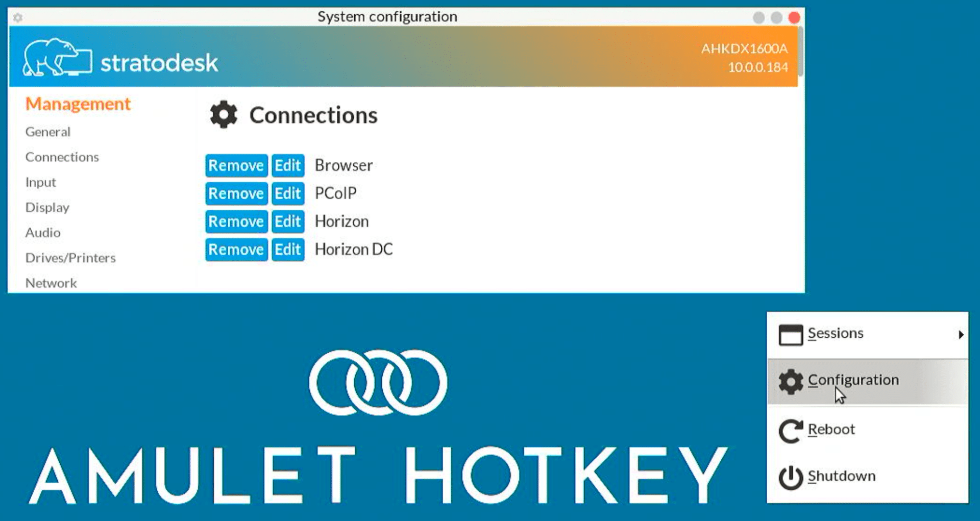Remove the Horizon connection

tap(236, 221)
